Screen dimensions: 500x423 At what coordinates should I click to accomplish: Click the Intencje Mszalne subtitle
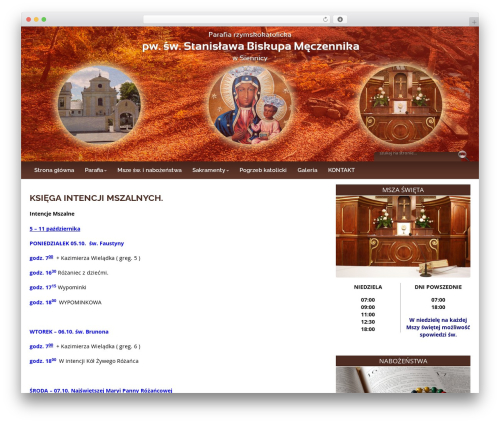pos(52,214)
